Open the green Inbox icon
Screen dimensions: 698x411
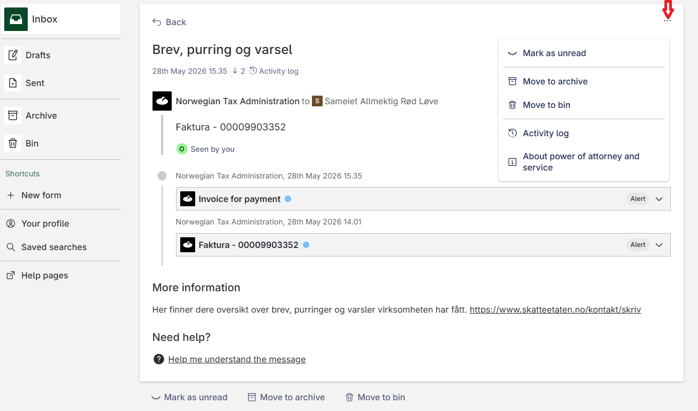tap(16, 19)
